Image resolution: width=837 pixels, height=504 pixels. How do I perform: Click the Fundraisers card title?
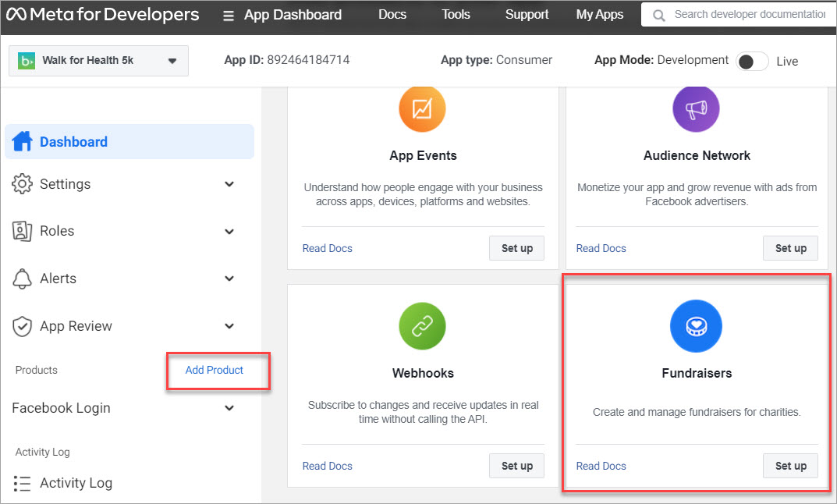coord(697,373)
